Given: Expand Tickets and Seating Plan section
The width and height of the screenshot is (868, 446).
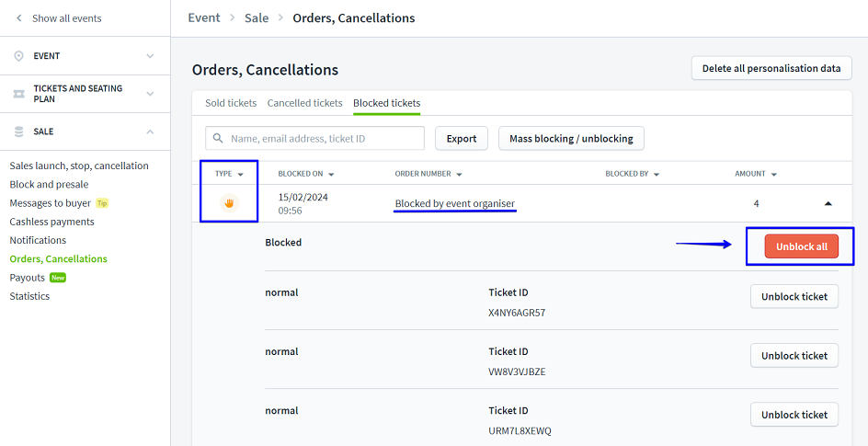Looking at the screenshot, I should tap(150, 94).
